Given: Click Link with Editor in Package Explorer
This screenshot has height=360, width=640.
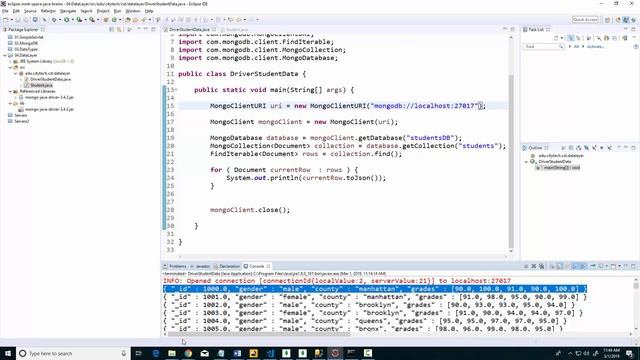Looking at the screenshot, I should 119,29.
